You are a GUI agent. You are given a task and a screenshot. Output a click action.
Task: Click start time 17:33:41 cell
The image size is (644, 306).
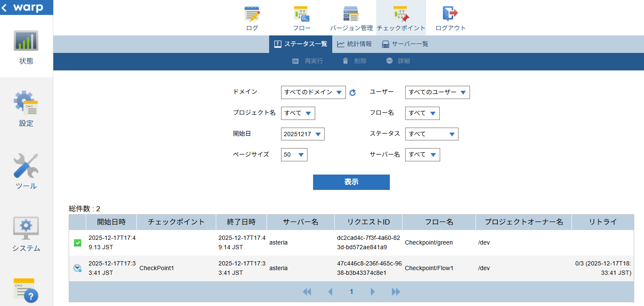coord(112,268)
